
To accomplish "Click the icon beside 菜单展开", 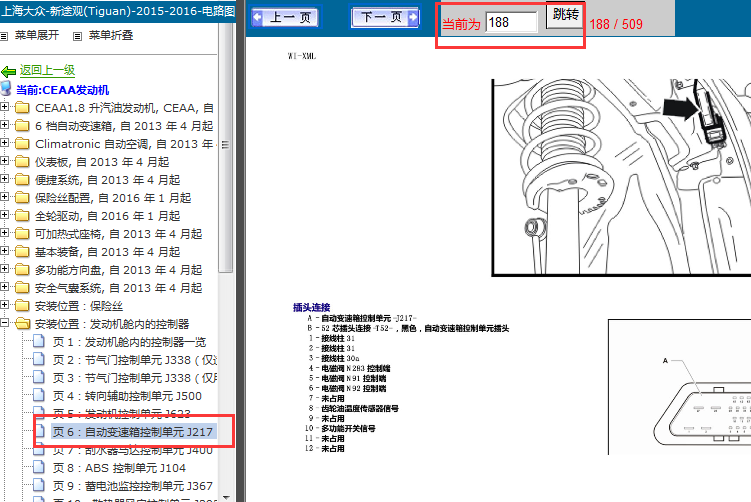I will (x=4, y=36).
